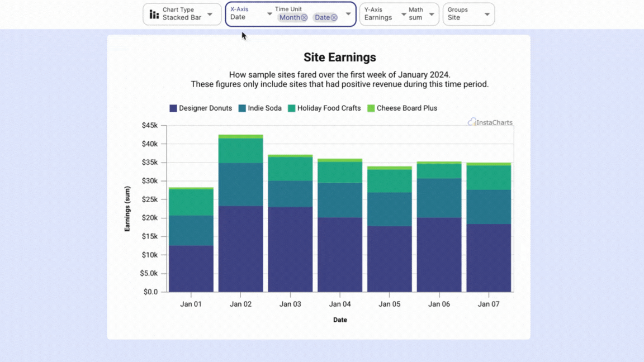Click the Earnings (sum) y-axis title
This screenshot has height=362, width=644.
(127, 209)
